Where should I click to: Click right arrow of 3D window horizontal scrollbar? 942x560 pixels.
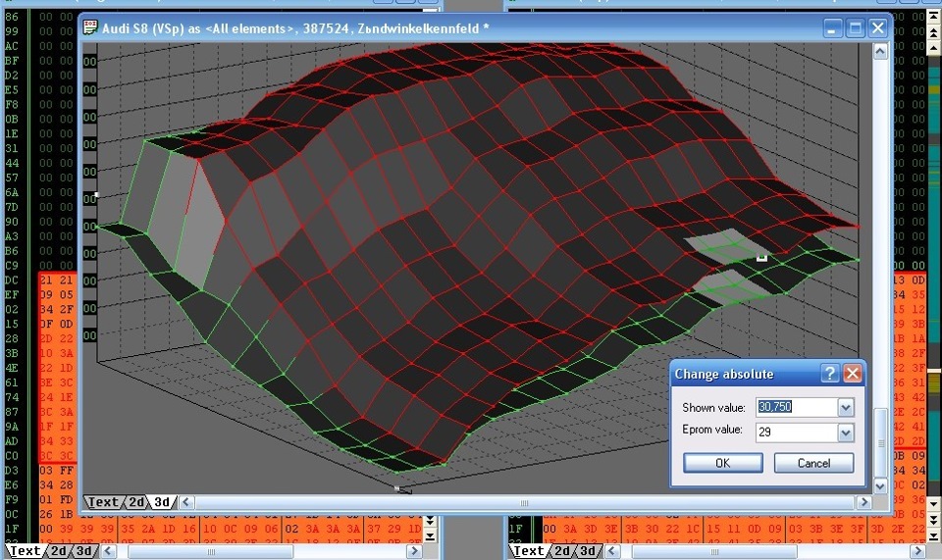[863, 502]
